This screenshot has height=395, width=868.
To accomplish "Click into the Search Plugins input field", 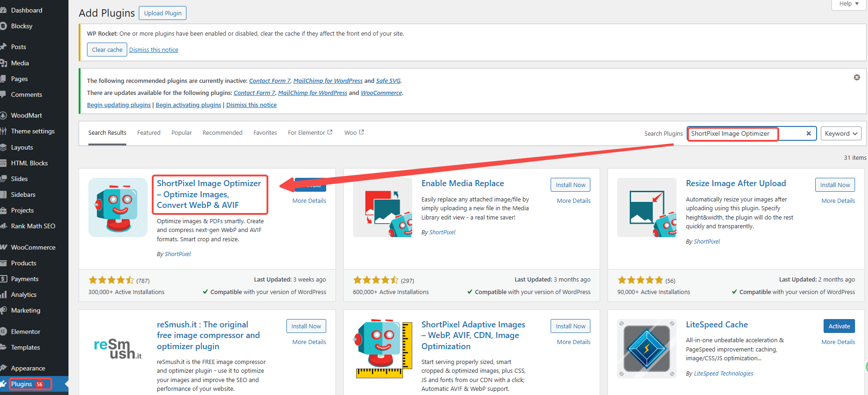I will [x=745, y=133].
